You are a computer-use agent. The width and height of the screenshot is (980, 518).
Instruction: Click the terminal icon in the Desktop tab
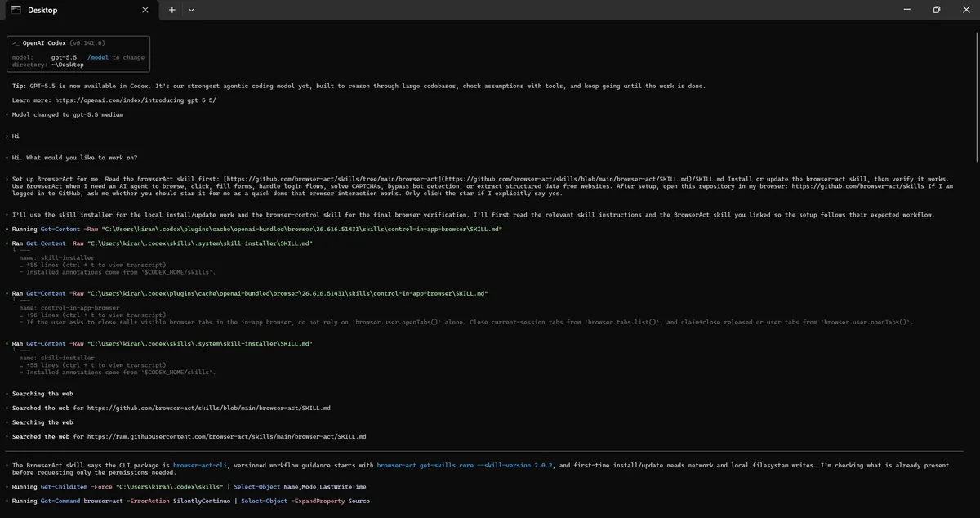(x=16, y=10)
